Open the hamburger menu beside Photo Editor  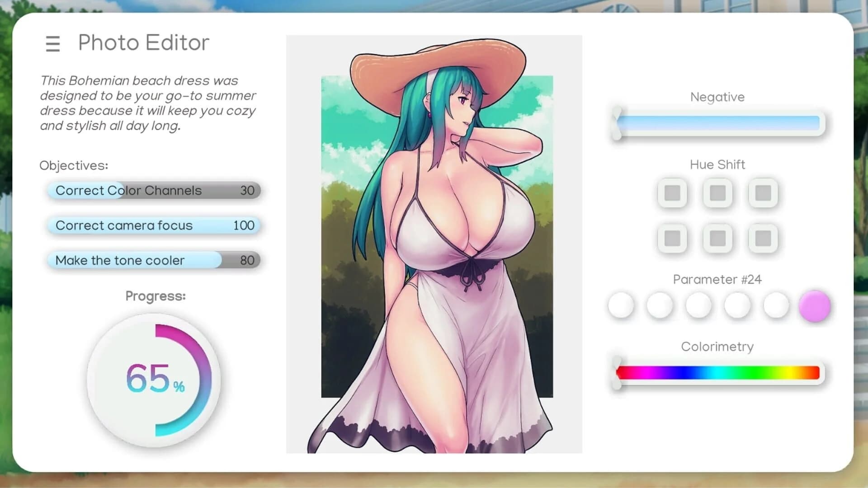pyautogui.click(x=52, y=44)
